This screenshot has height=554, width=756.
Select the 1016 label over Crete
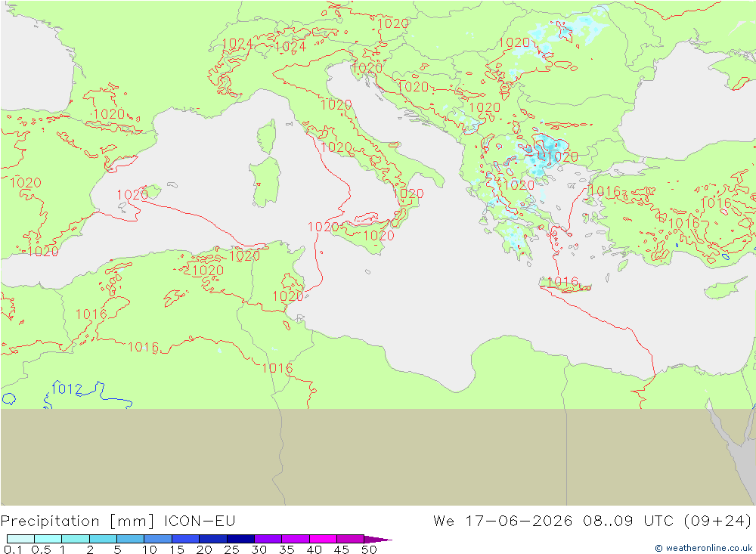pos(562,281)
